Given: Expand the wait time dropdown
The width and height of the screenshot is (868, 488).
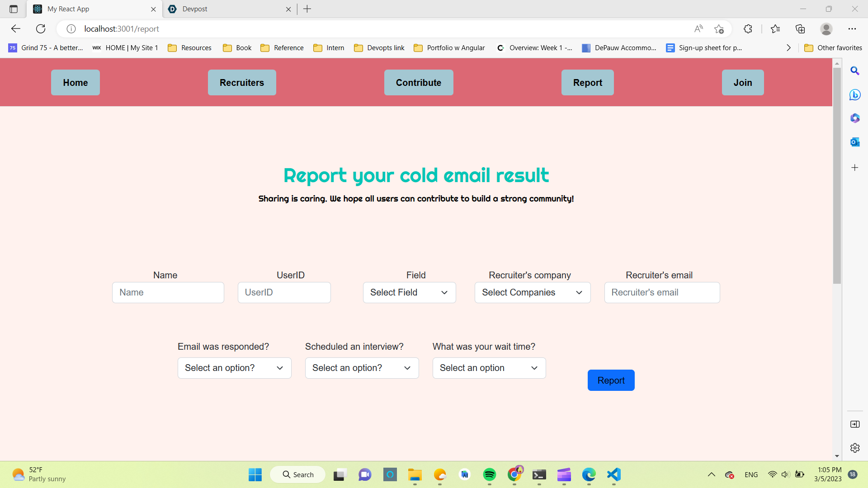Looking at the screenshot, I should coord(489,368).
